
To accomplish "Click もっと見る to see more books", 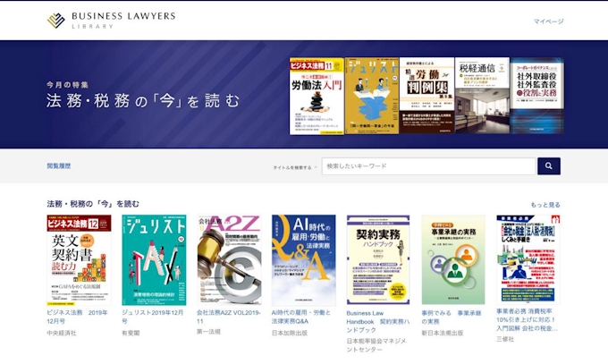I will tap(545, 205).
